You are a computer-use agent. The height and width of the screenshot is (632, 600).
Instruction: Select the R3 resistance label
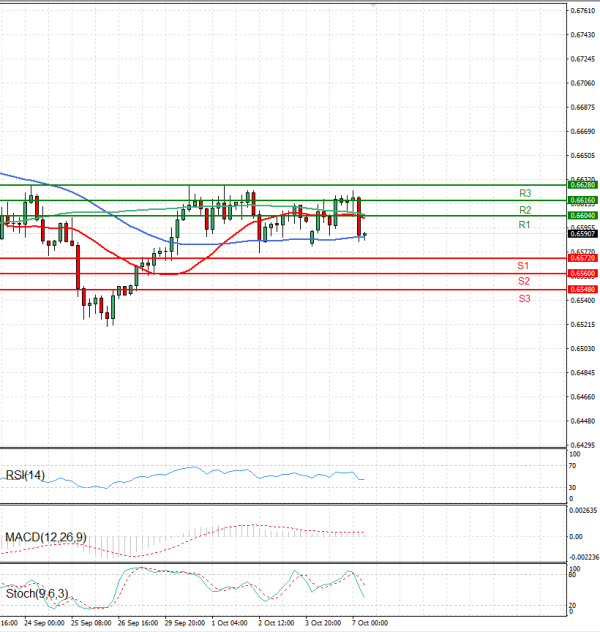524,193
